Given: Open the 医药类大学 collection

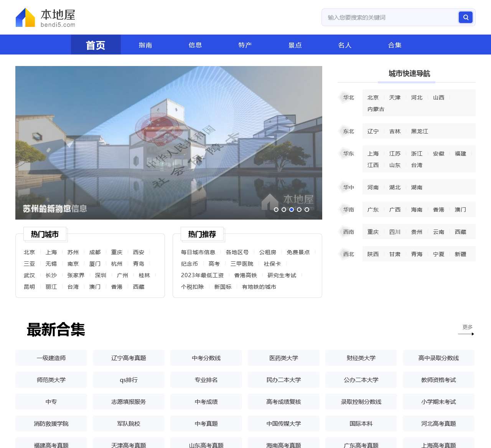Looking at the screenshot, I should tap(283, 358).
